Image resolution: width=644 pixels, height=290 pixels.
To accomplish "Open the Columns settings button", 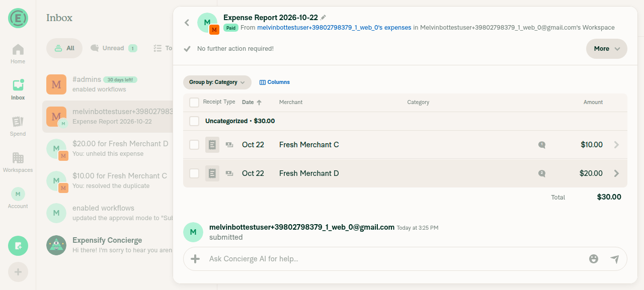I will point(275,82).
